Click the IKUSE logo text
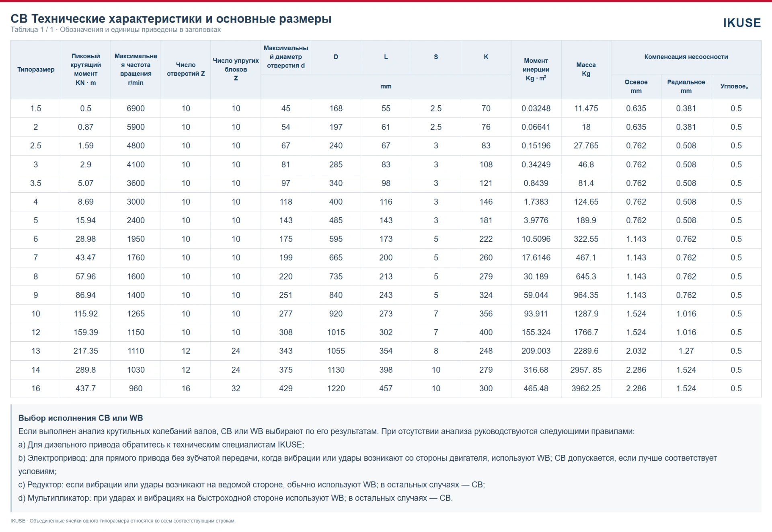772x532 pixels. coord(742,23)
